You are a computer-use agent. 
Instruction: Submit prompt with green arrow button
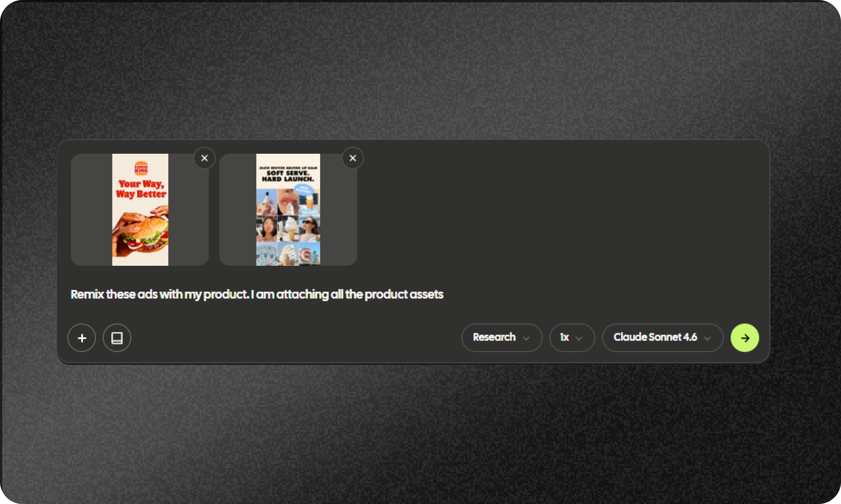(x=744, y=337)
